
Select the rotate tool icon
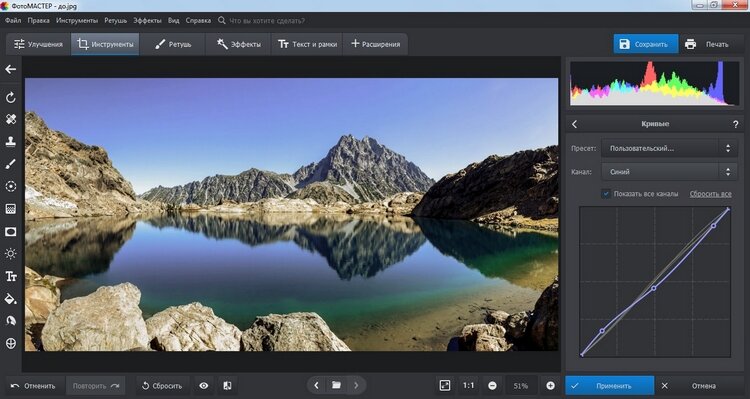coord(11,98)
